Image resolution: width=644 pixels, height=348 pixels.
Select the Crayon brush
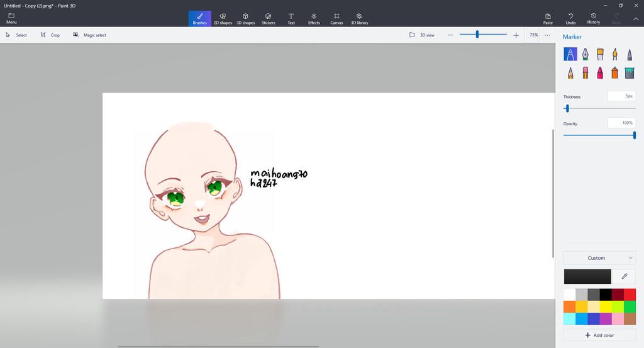[600, 73]
